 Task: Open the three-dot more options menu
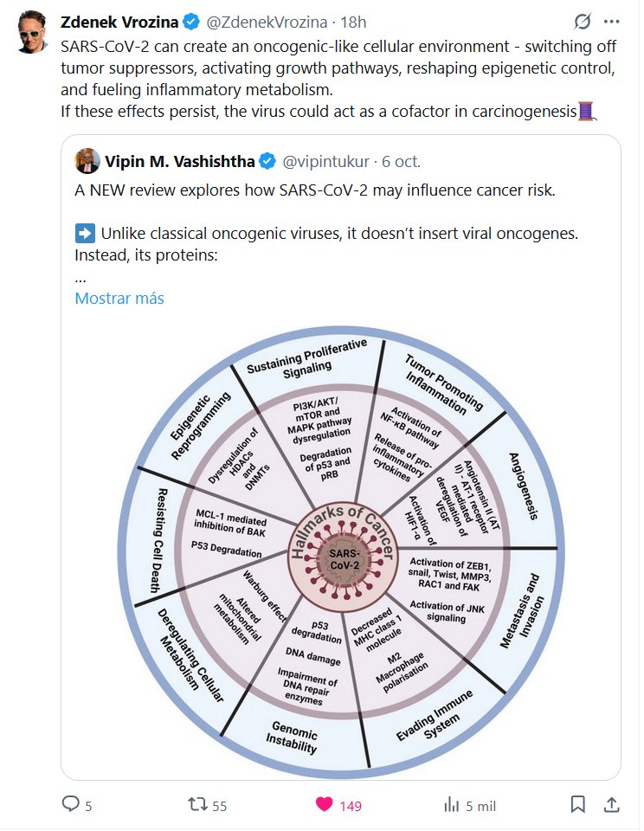click(x=611, y=21)
